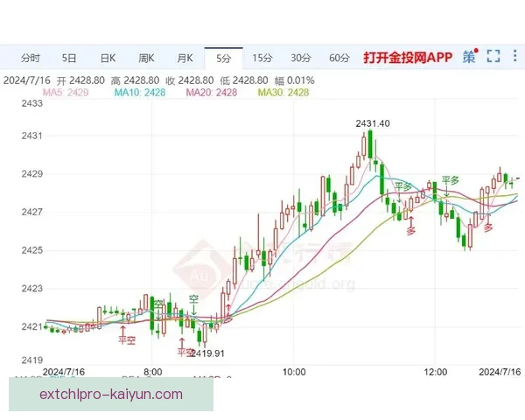Toggle the fullscreen chart icon

click(x=493, y=58)
